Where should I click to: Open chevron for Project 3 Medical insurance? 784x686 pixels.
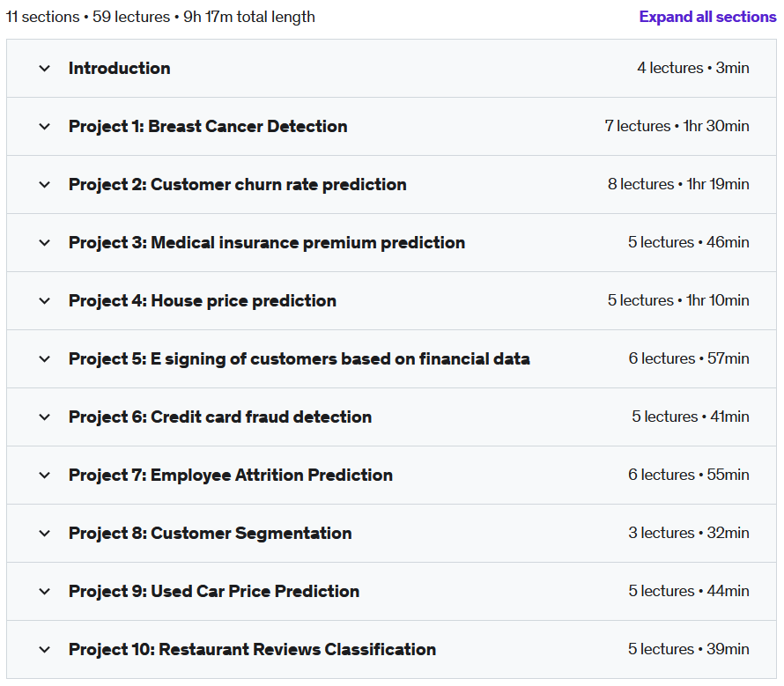(x=45, y=242)
